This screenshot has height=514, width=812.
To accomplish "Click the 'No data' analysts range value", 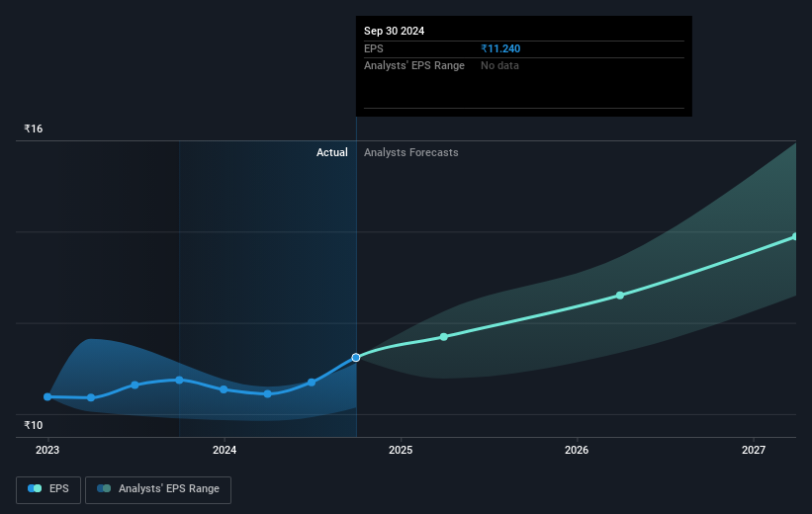I will (x=499, y=66).
